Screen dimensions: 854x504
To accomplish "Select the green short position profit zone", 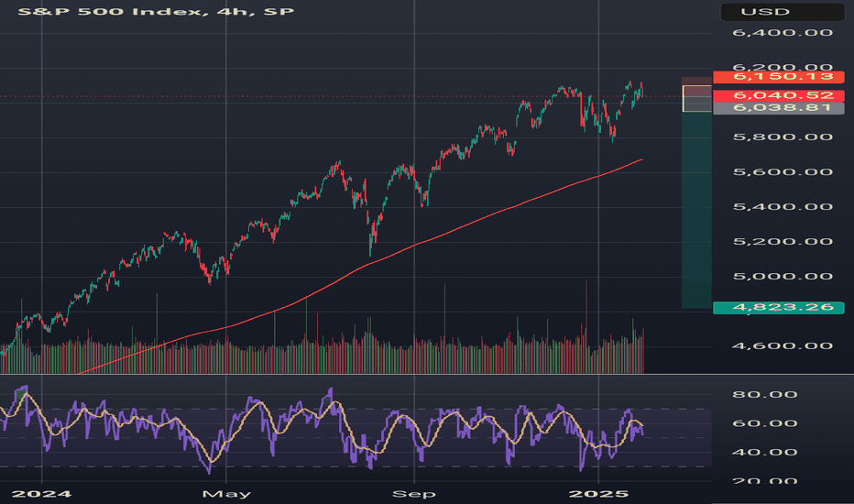I will pos(696,210).
